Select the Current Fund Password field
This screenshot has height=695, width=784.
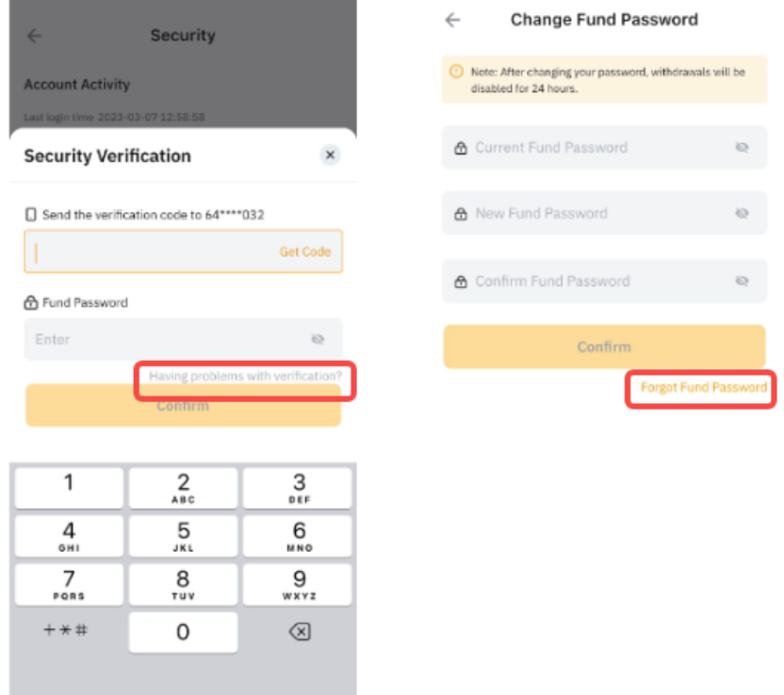tap(584, 148)
